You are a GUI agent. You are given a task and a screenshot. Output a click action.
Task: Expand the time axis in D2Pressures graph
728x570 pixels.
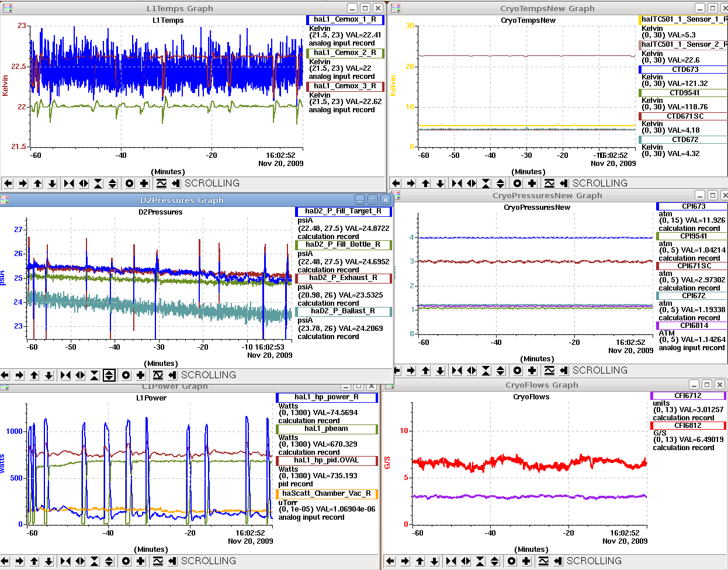click(x=80, y=375)
